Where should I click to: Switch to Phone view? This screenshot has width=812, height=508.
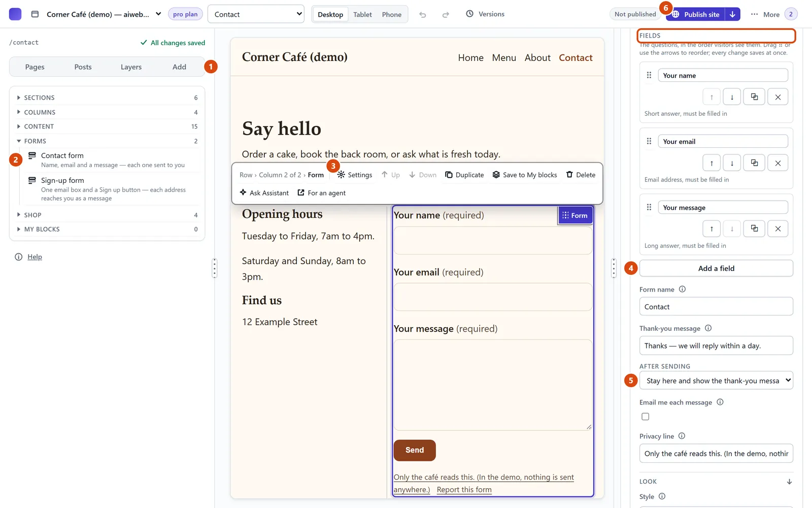391,14
